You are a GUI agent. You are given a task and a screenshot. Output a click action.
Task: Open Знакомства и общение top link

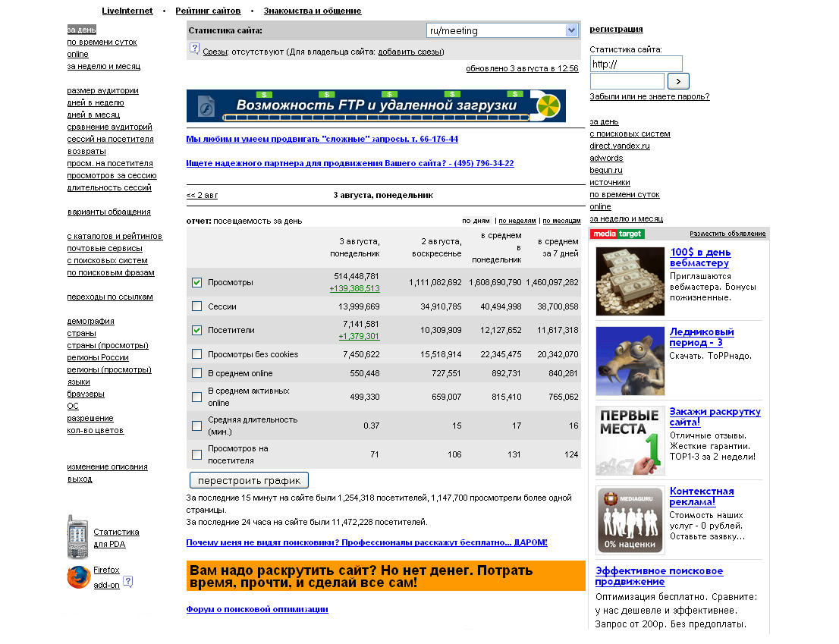click(x=313, y=11)
